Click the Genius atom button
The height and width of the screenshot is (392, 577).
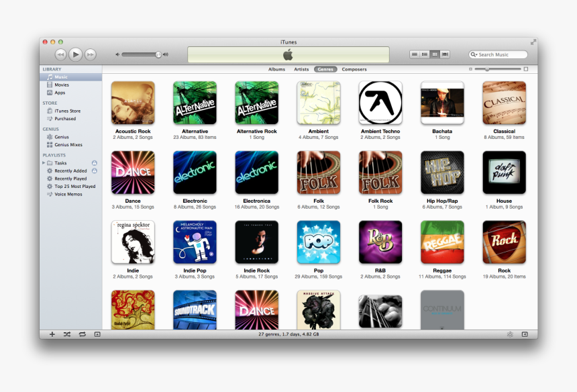(x=510, y=334)
